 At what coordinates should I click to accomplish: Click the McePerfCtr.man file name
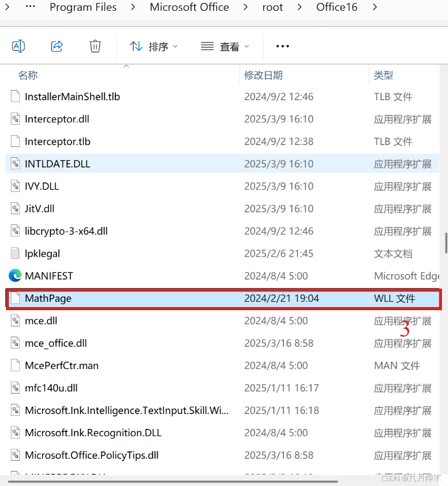tap(62, 365)
